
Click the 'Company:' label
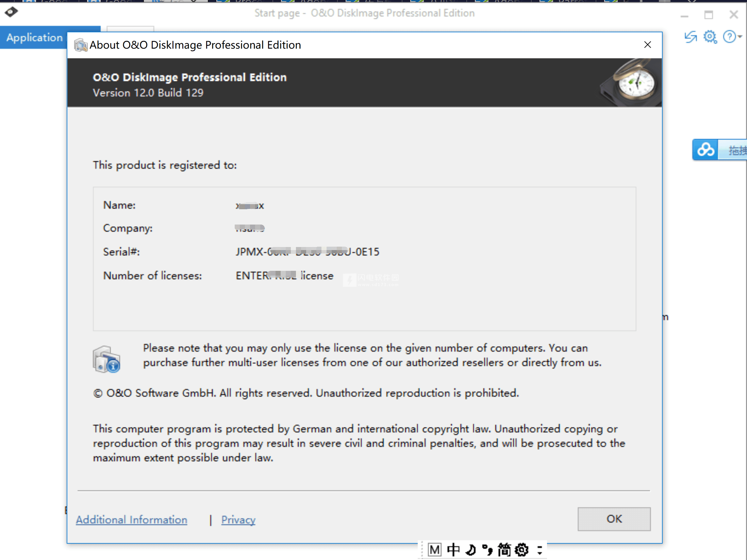pyautogui.click(x=128, y=228)
